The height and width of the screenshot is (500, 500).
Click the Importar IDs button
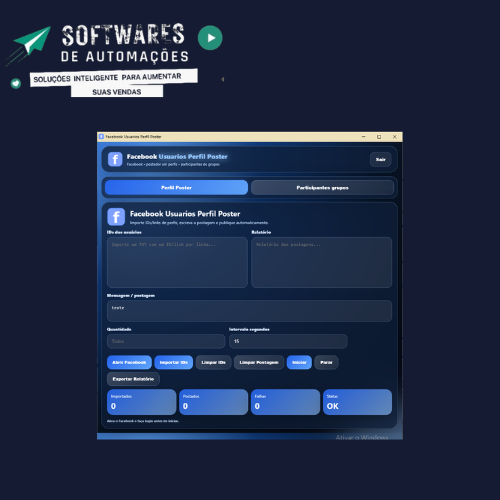pyautogui.click(x=174, y=362)
